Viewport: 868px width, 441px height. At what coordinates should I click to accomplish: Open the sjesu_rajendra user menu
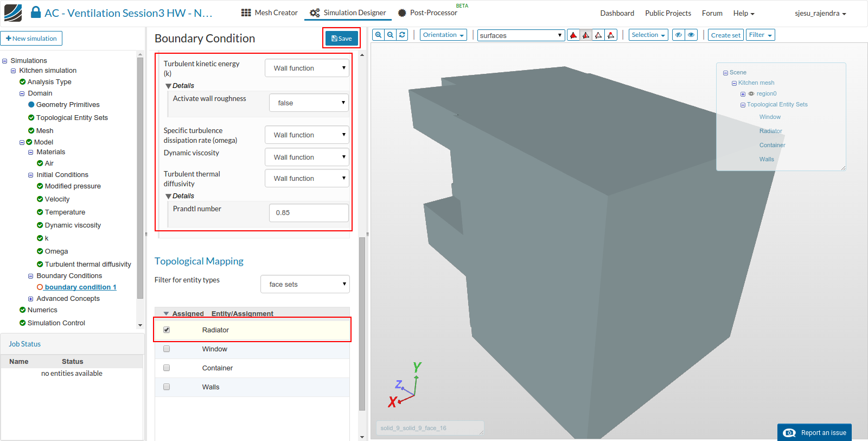pos(820,13)
